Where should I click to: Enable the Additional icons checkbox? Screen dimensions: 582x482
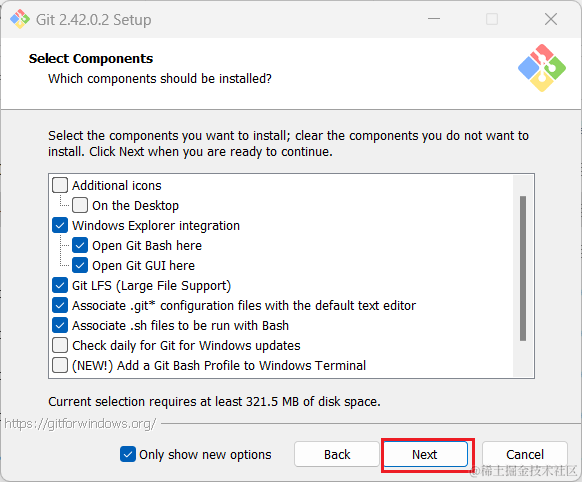(60, 185)
